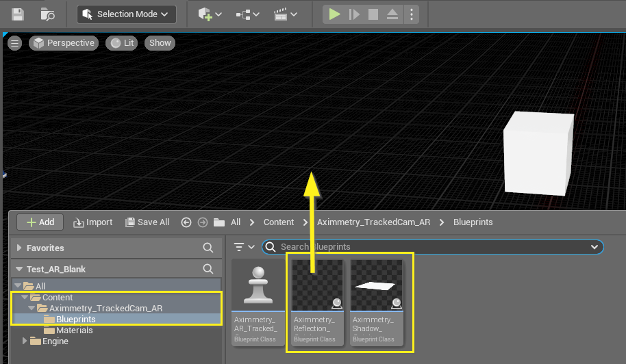Select the Aximmetry_Reflection_ blueprint asset

click(317, 303)
